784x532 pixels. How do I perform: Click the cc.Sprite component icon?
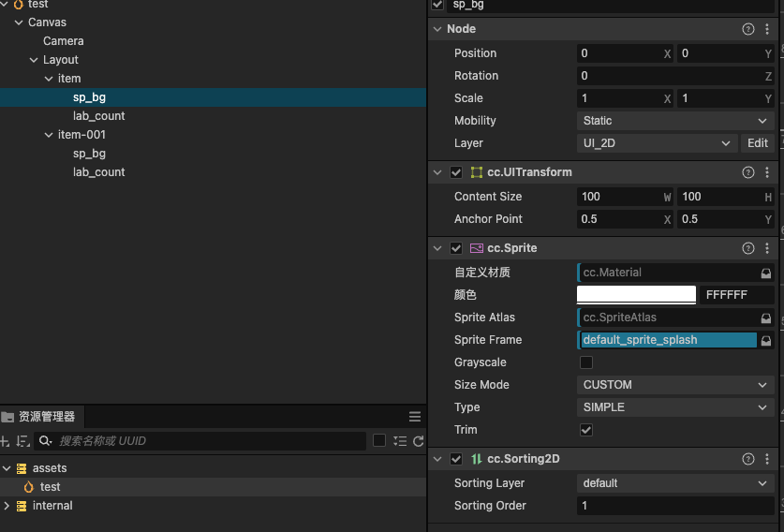(x=477, y=248)
